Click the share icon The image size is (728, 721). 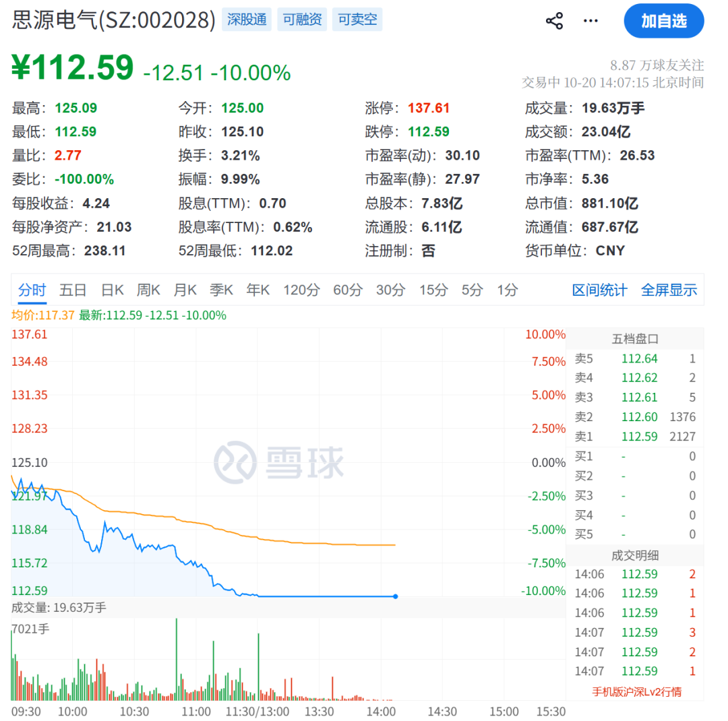click(554, 21)
